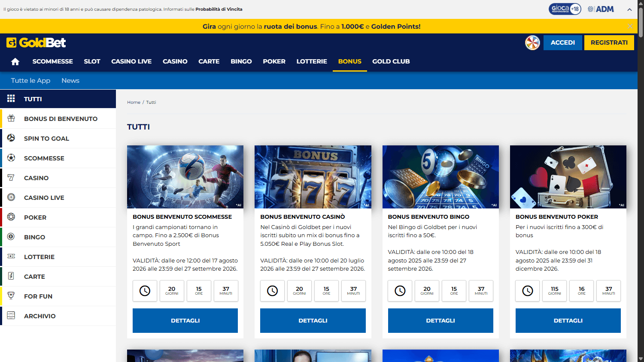Click the For Fun trophy icon
Screen dimensions: 644x362
(x=11, y=296)
